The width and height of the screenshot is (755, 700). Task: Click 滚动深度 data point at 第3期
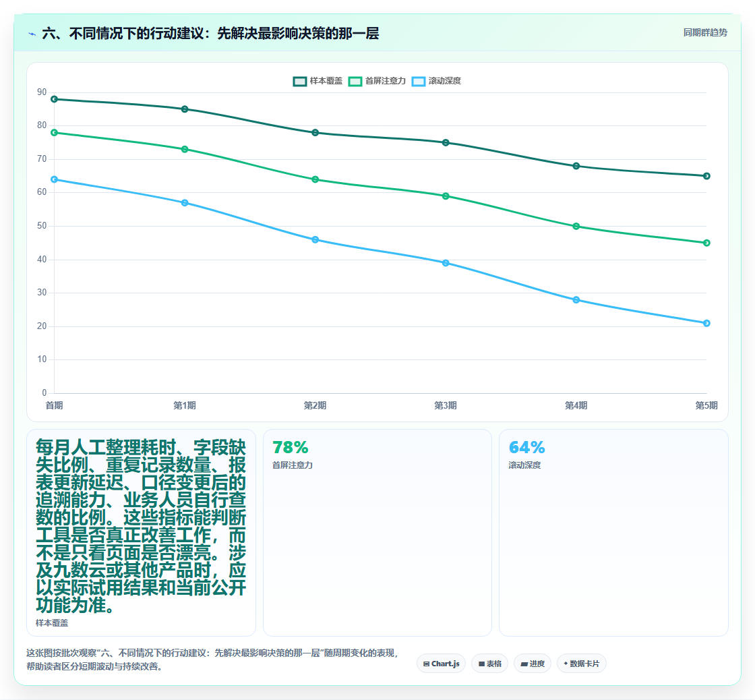pos(446,263)
